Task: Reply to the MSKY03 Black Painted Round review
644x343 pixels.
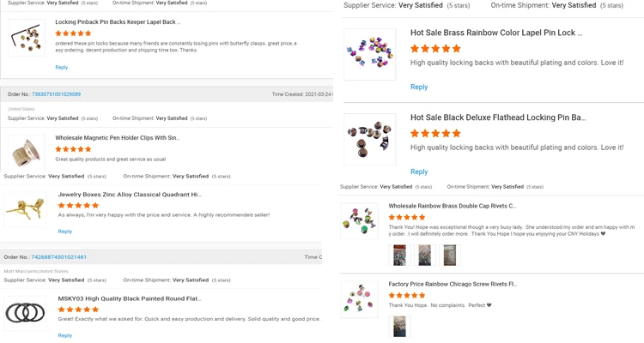Action: click(65, 335)
